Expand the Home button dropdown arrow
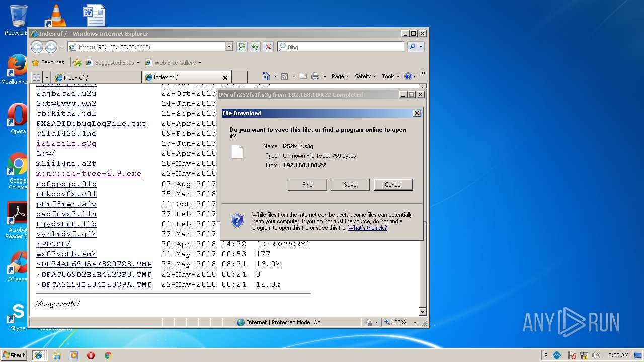Image resolution: width=644 pixels, height=362 pixels. pyautogui.click(x=275, y=77)
